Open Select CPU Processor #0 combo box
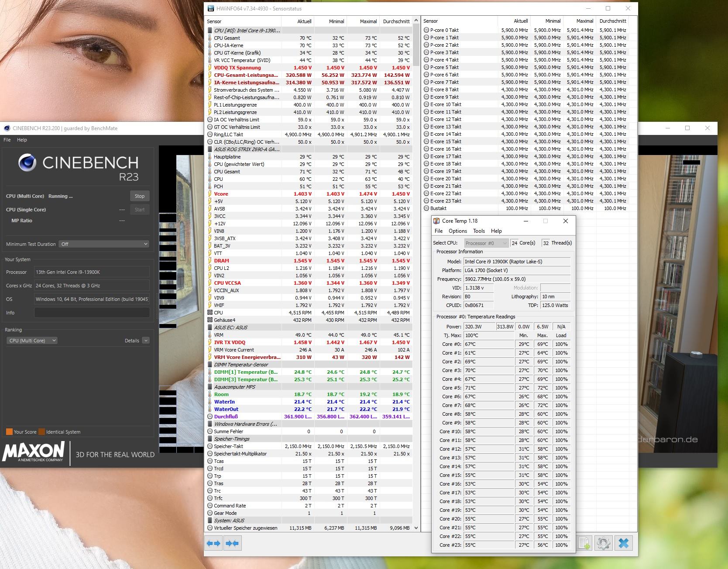Image resolution: width=728 pixels, height=569 pixels. point(486,243)
